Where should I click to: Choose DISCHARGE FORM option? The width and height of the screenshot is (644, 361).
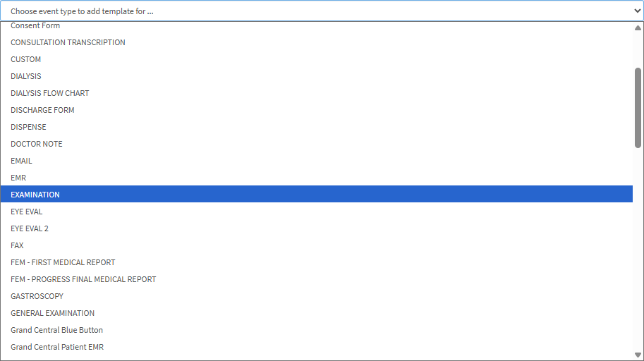point(42,110)
